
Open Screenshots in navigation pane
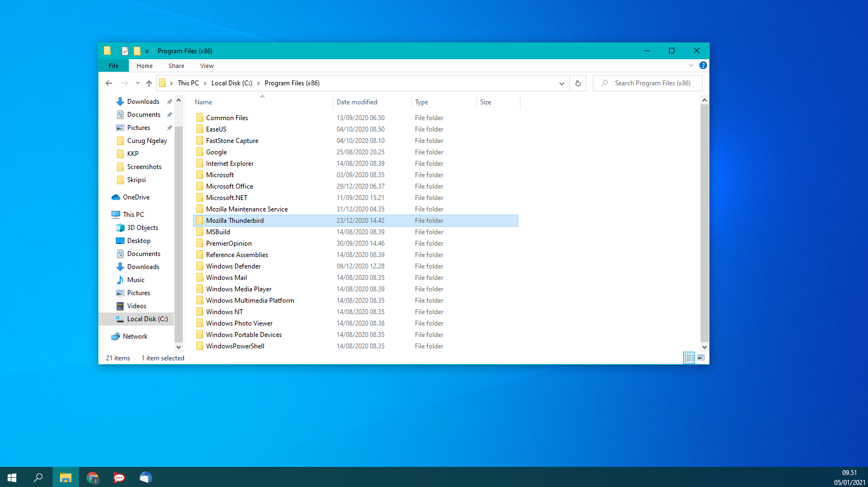point(144,167)
